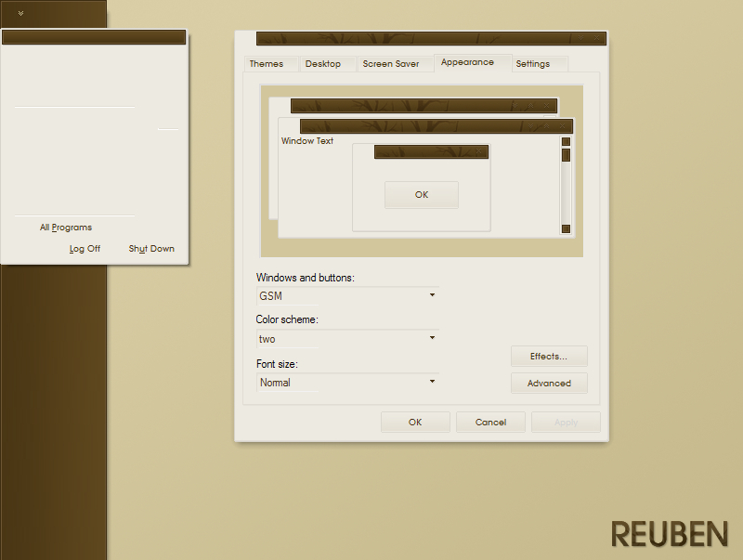Screen dimensions: 743x560
Task: Click the preview scrollbar's up arrow button
Action: coord(566,142)
